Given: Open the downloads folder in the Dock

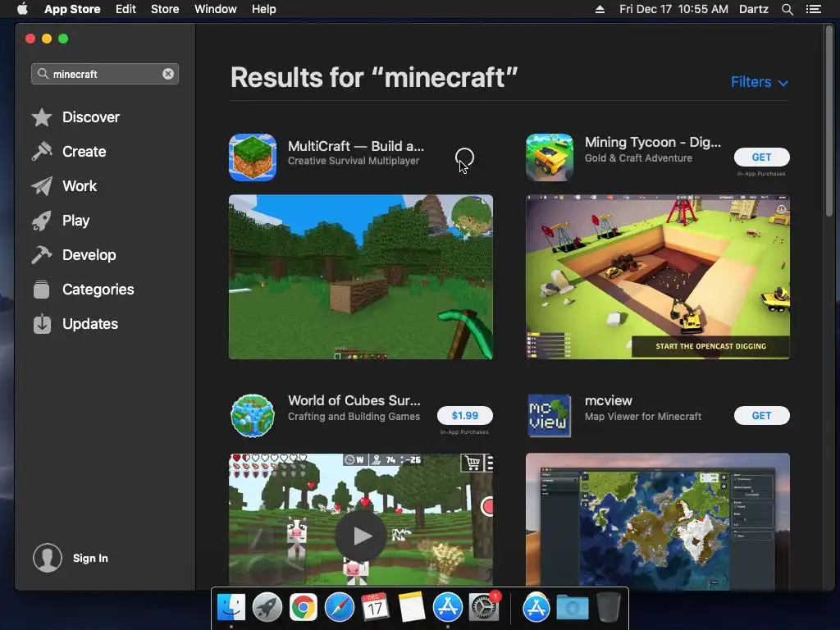Looking at the screenshot, I should click(573, 608).
